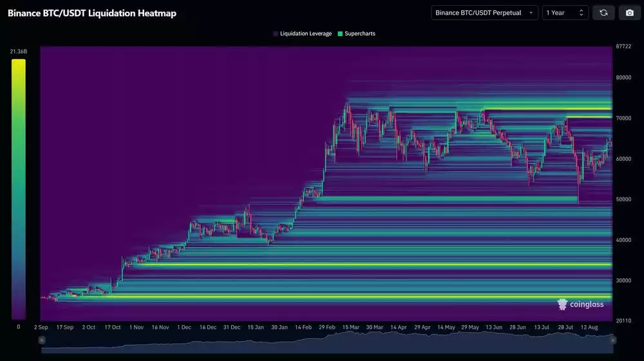This screenshot has width=644, height=361.
Task: Click the 17 Sep date label
Action: click(x=65, y=328)
